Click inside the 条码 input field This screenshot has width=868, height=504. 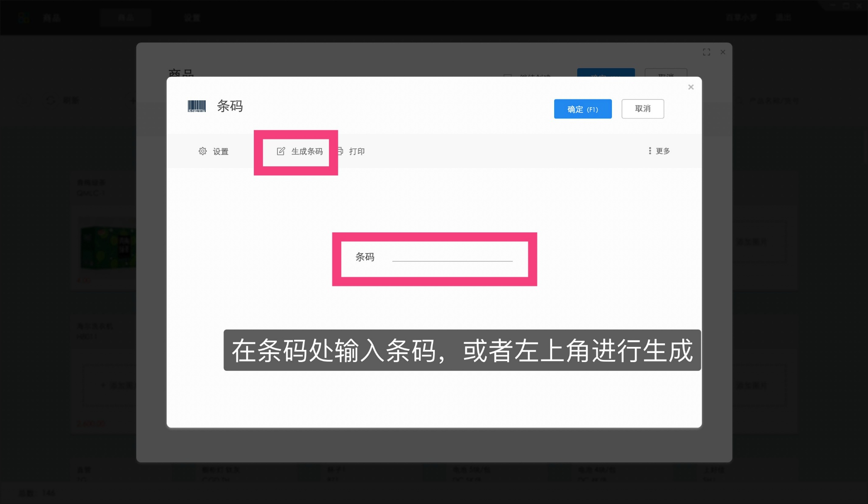coord(451,258)
